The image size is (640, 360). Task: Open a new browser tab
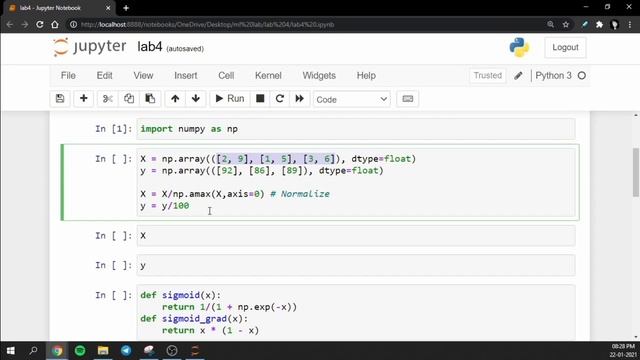tap(126, 8)
